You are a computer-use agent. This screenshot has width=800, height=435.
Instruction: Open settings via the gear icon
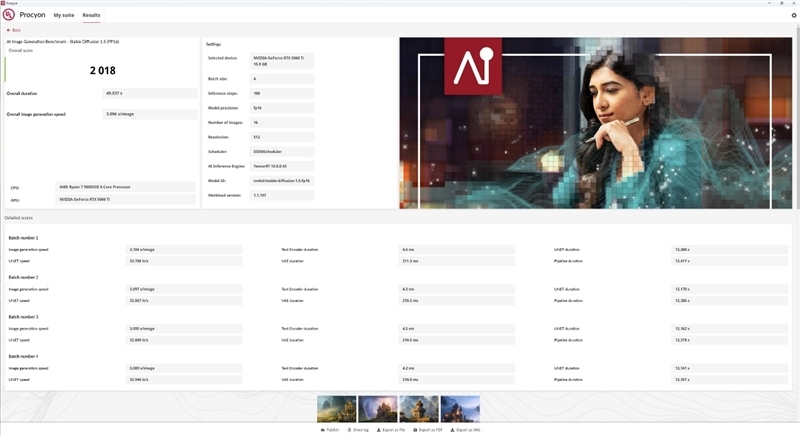tap(794, 15)
